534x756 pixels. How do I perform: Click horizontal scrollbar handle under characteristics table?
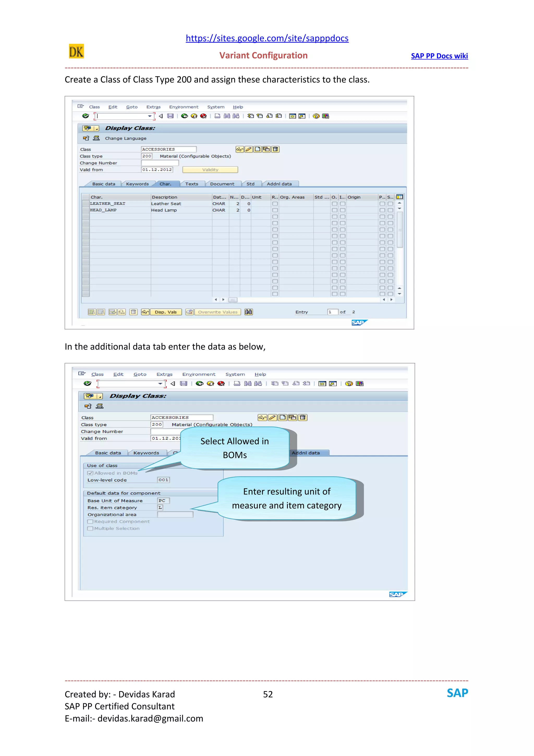[x=233, y=300]
